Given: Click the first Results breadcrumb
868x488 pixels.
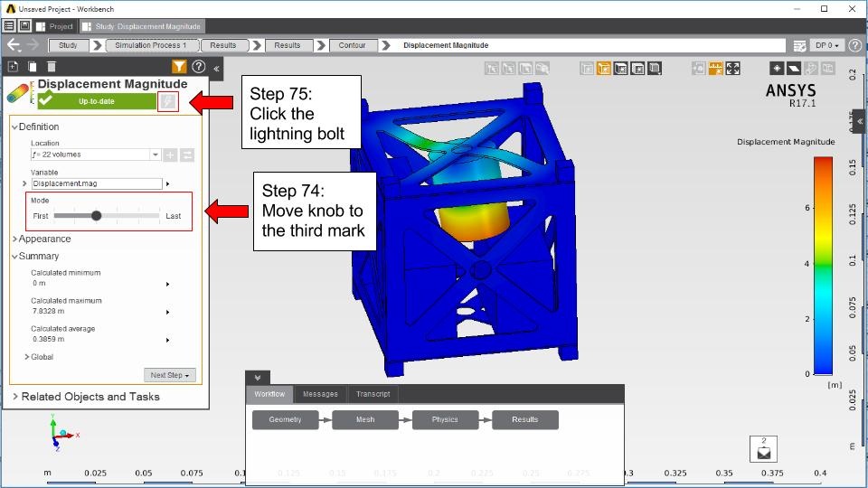Looking at the screenshot, I should [x=223, y=45].
